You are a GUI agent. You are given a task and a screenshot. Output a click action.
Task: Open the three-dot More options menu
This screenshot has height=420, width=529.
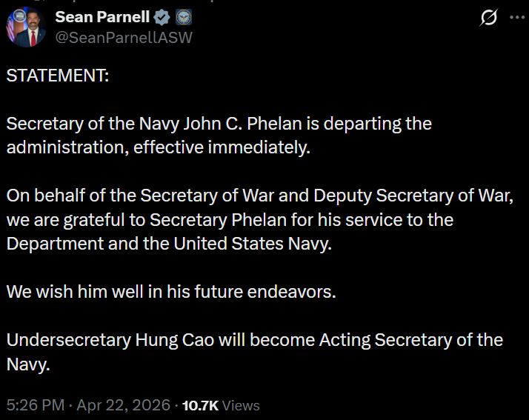516,18
